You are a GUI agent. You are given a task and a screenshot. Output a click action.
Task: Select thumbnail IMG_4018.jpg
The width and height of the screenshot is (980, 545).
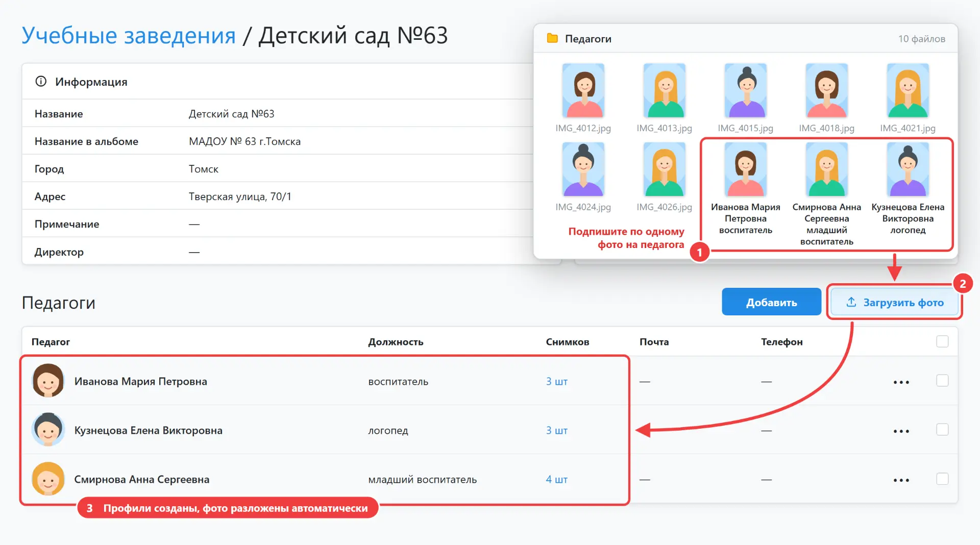(x=826, y=90)
